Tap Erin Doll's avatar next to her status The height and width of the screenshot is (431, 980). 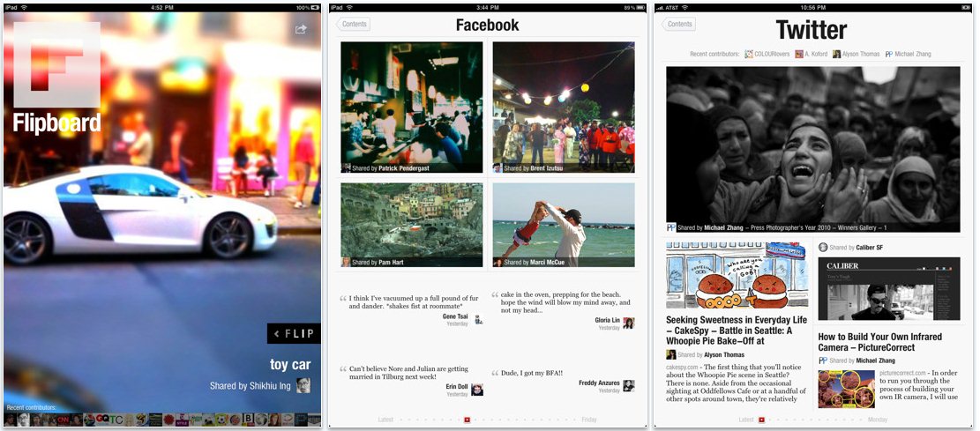coord(477,390)
